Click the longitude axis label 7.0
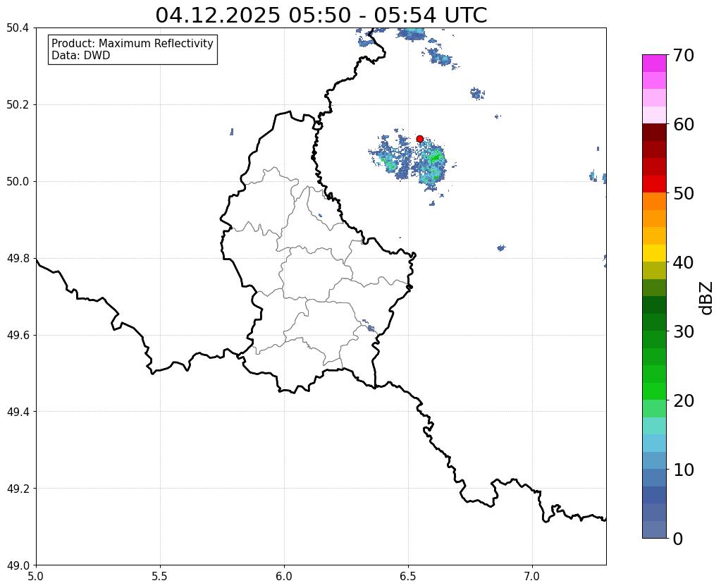Screen dimensions: 721x588 pos(532,576)
